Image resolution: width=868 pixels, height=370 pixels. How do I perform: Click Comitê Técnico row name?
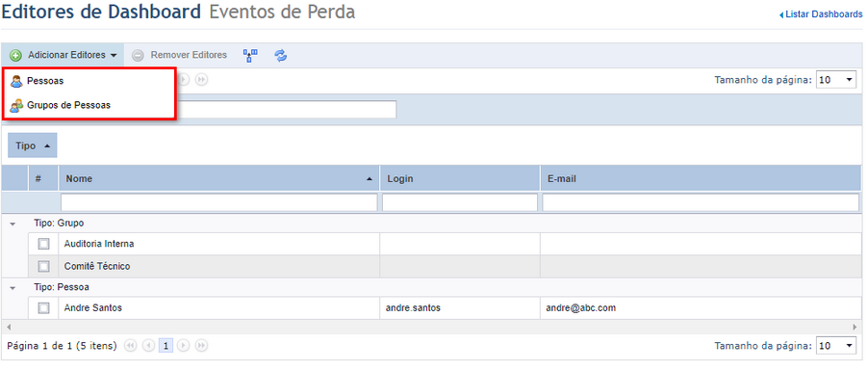97,267
